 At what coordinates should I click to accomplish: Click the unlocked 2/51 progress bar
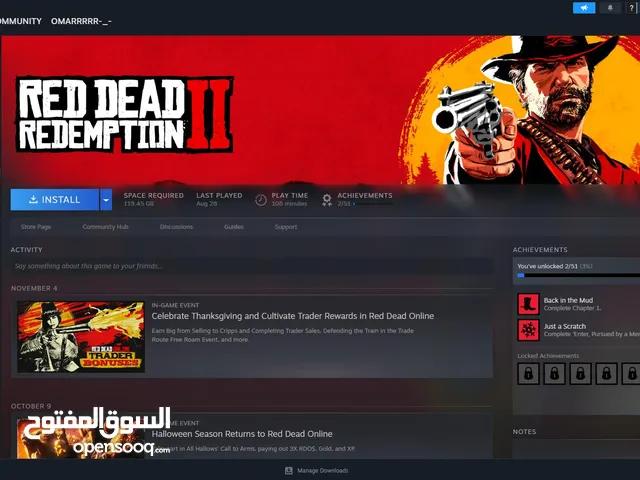click(578, 275)
